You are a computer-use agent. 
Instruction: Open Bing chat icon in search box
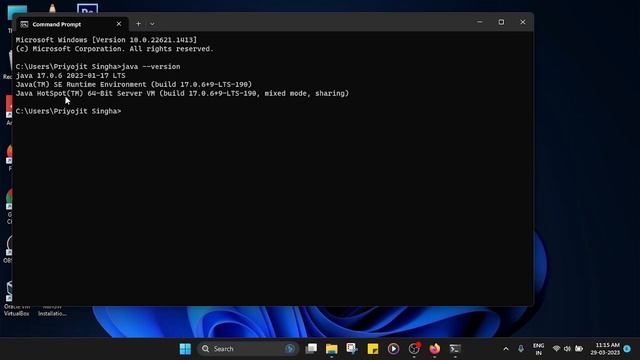(290, 349)
